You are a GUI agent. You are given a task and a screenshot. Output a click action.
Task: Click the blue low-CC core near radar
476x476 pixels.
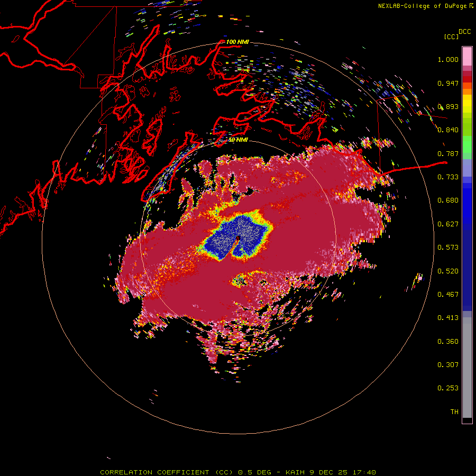tap(237, 237)
